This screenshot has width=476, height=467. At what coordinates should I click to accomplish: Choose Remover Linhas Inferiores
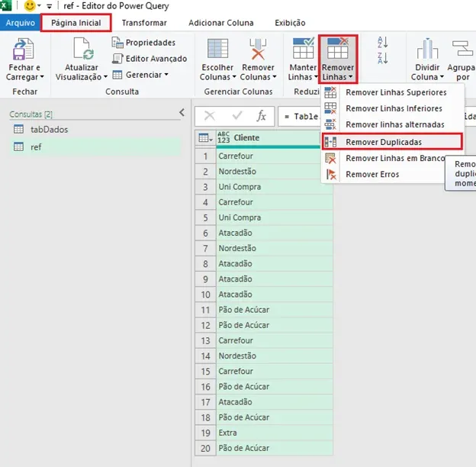pyautogui.click(x=393, y=108)
